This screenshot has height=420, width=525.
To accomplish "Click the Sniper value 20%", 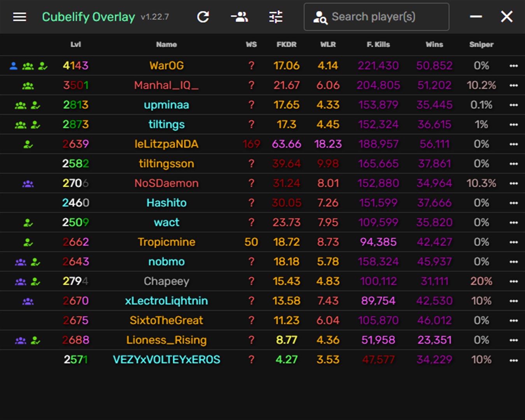I will click(481, 281).
